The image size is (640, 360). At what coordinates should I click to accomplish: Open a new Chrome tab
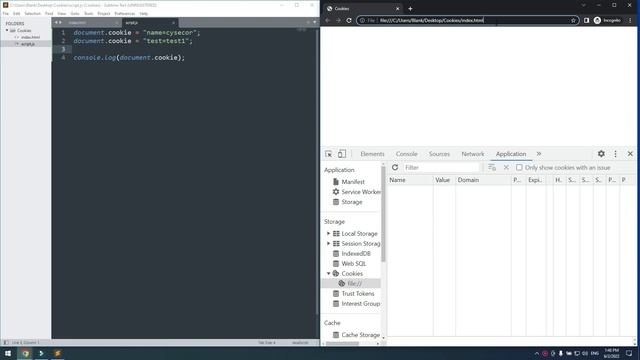point(410,9)
